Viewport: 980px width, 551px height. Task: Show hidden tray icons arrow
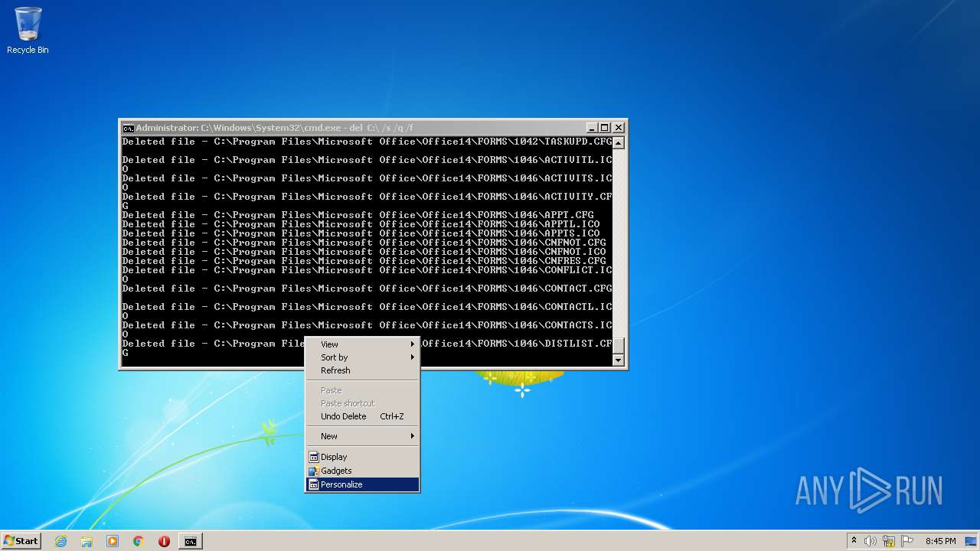854,540
